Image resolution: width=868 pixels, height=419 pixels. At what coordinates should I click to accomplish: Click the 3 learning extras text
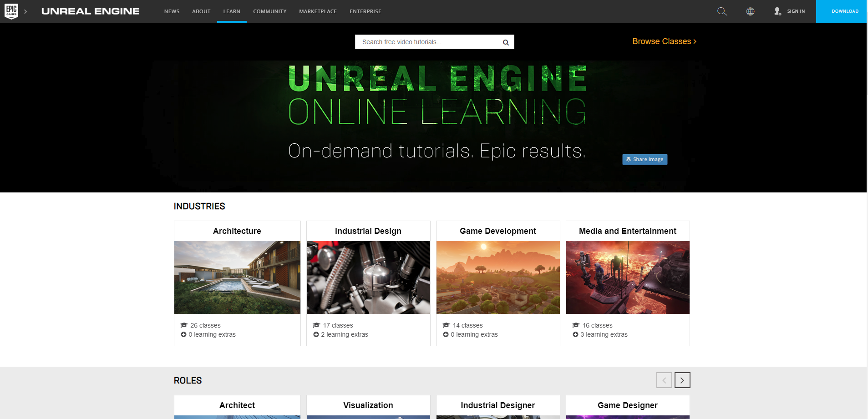tap(604, 334)
